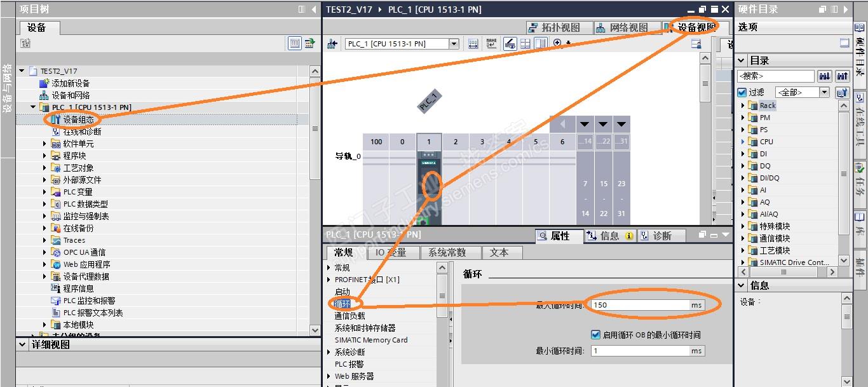The image size is (868, 387).
Task: Open the 信息 tab in inspector
Action: click(610, 236)
